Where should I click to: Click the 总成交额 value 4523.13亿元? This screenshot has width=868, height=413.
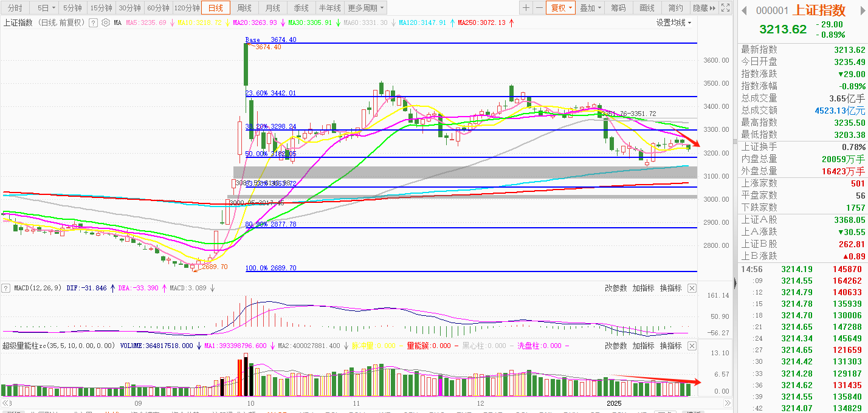(x=840, y=110)
